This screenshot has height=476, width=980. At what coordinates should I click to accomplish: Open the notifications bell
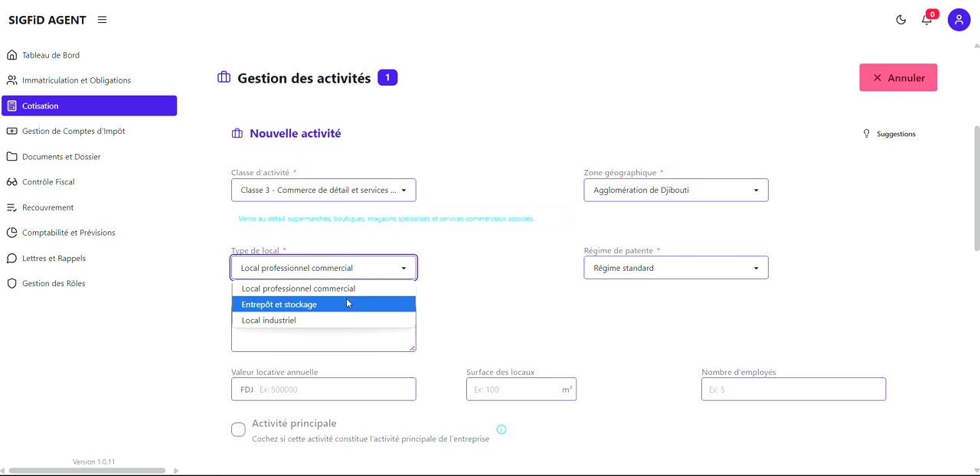pyautogui.click(x=926, y=20)
